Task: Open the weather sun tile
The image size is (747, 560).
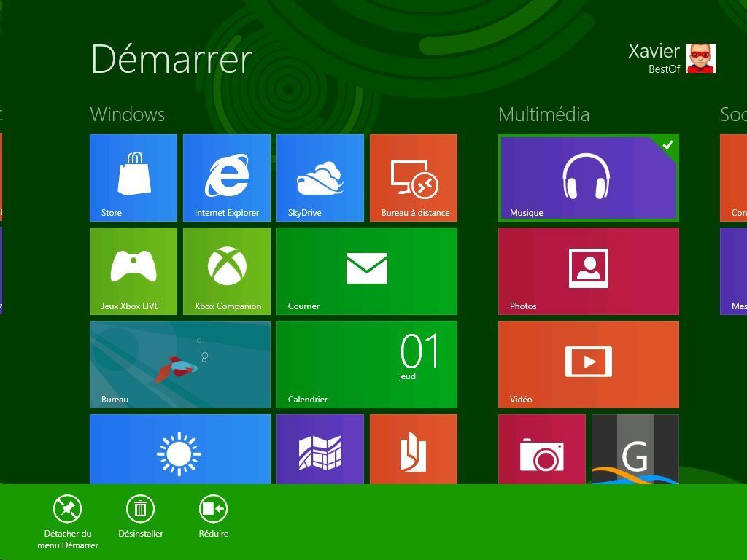Action: coord(180,449)
